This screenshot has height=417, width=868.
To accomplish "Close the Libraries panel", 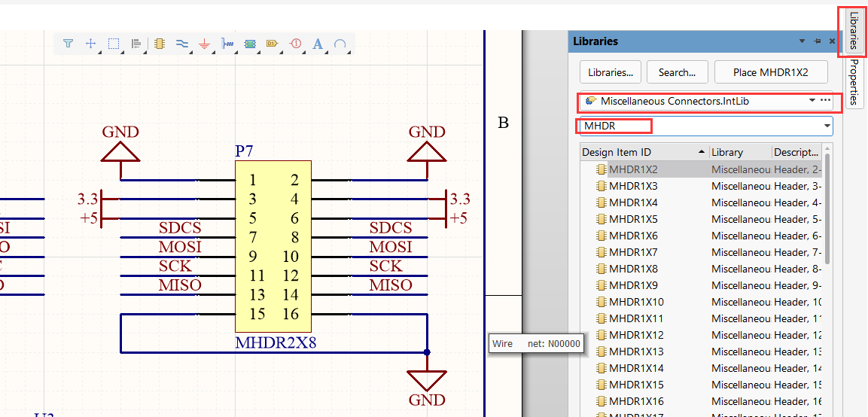I will 831,41.
